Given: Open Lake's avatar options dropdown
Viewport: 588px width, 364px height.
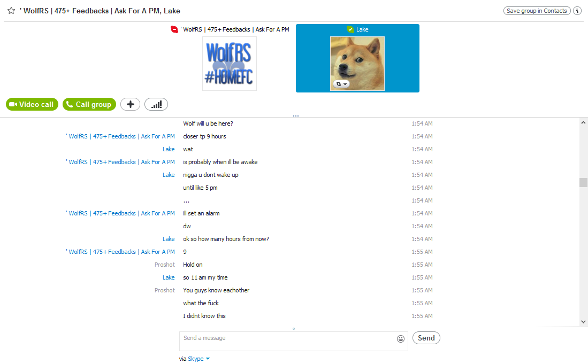Looking at the screenshot, I should 341,84.
